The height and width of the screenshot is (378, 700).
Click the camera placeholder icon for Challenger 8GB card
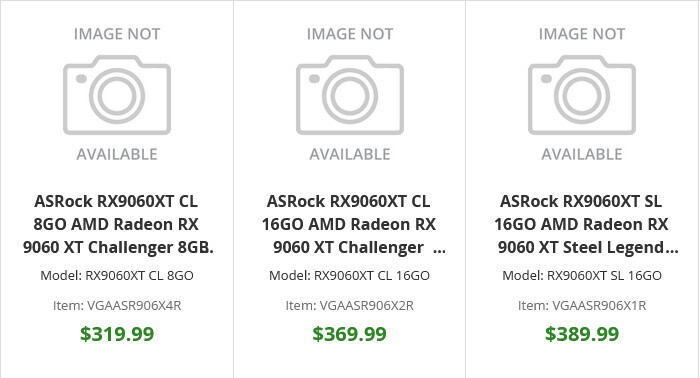117,95
